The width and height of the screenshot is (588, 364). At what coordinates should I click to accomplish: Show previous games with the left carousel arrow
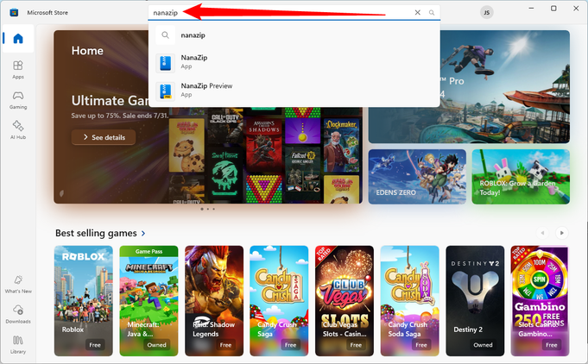point(542,233)
